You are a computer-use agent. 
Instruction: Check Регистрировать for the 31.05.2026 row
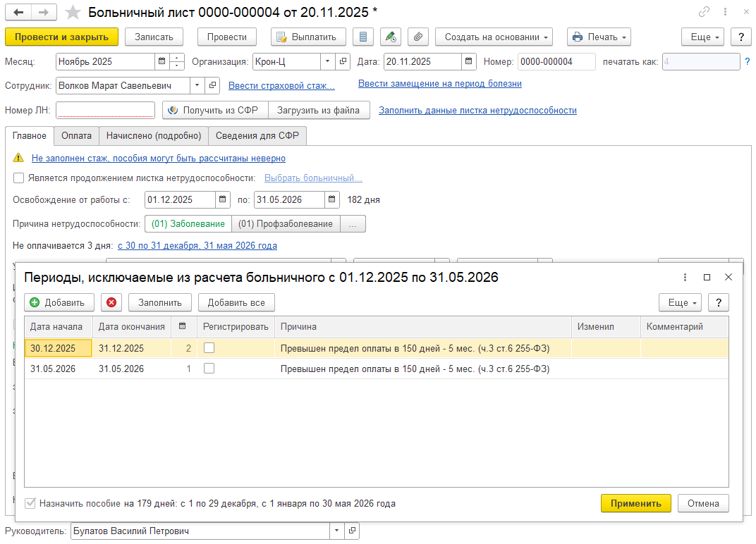point(209,369)
